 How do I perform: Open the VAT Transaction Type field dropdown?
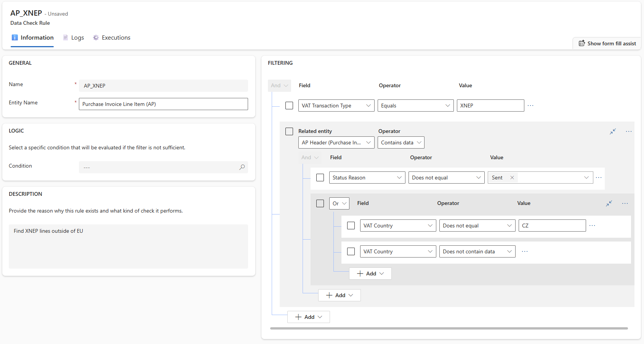(336, 106)
